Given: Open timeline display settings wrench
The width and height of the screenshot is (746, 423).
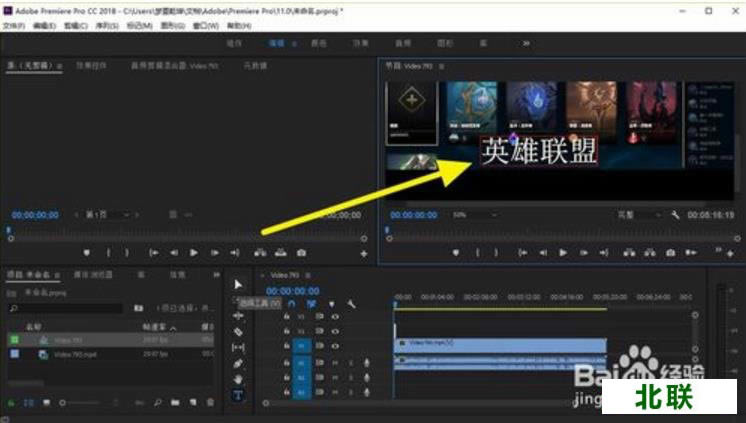Looking at the screenshot, I should click(x=352, y=304).
